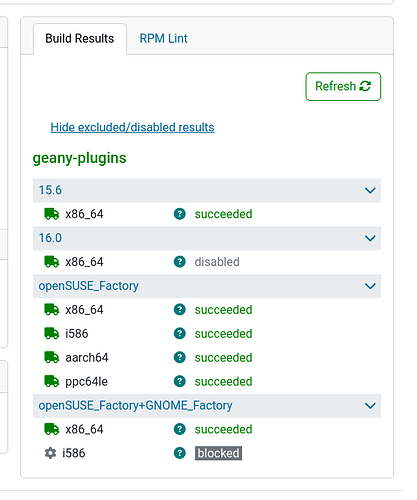This screenshot has height=500, width=417.
Task: Collapse openSUSE_Factory section chevron
Action: (370, 286)
